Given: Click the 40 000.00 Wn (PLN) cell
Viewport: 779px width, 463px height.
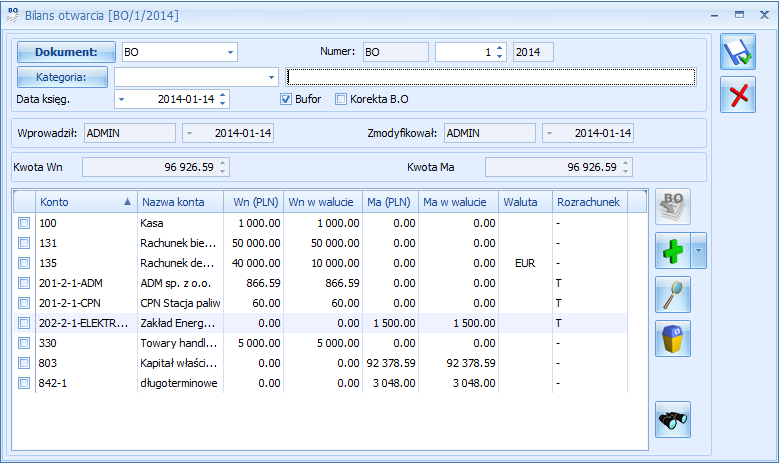Looking at the screenshot, I should click(x=254, y=263).
